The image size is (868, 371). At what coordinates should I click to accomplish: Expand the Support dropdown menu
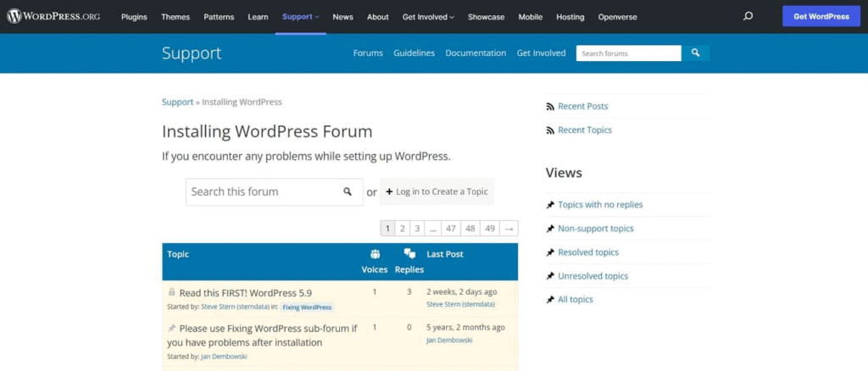301,17
